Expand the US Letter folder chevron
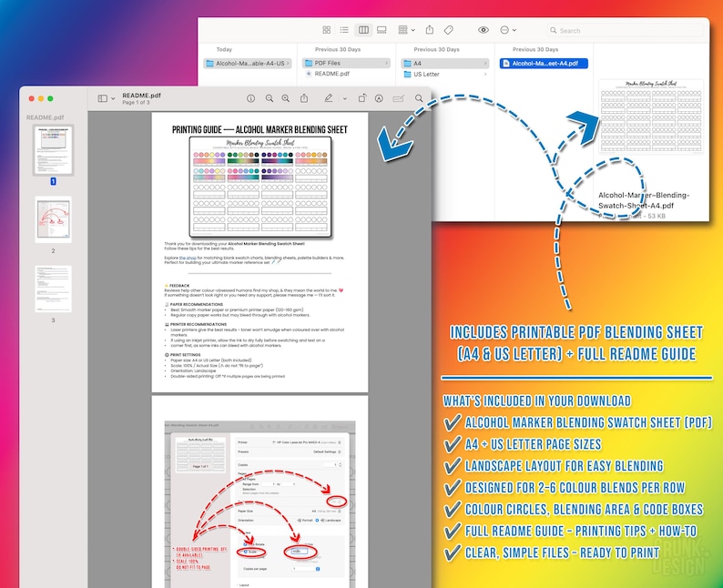Image resolution: width=723 pixels, height=588 pixels. coord(485,75)
